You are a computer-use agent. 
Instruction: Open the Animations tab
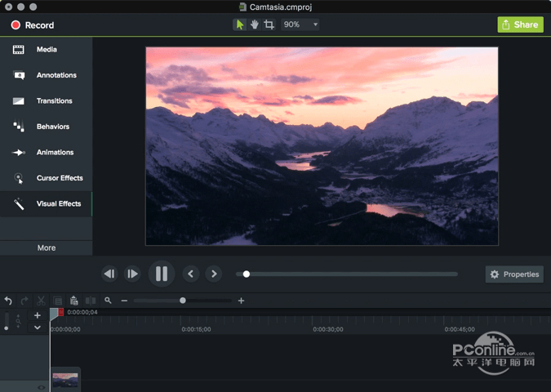click(46, 152)
